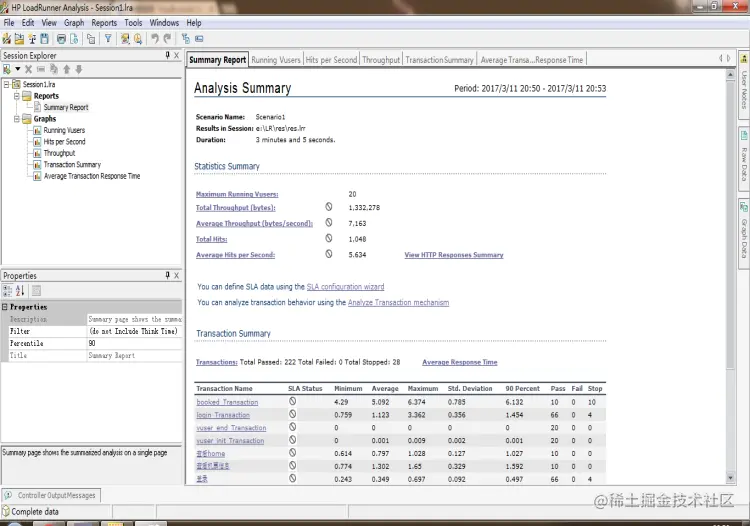Collapse the Graphs folder node
751x526 pixels.
(x=17, y=119)
